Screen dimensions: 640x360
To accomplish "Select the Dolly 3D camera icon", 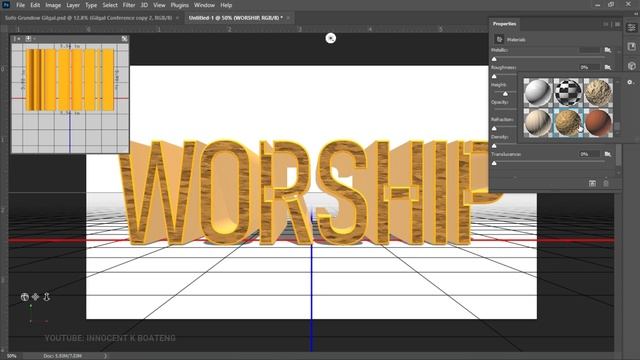I will coord(47,297).
